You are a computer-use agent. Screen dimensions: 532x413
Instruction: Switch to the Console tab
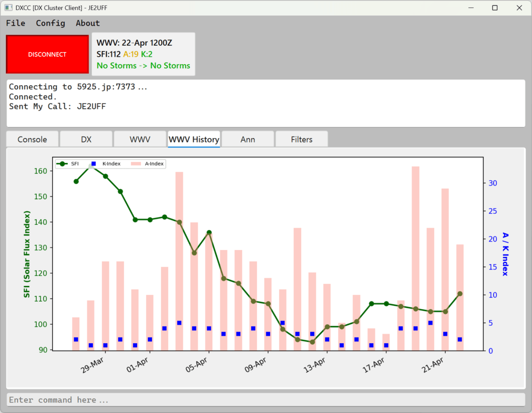[x=32, y=139]
